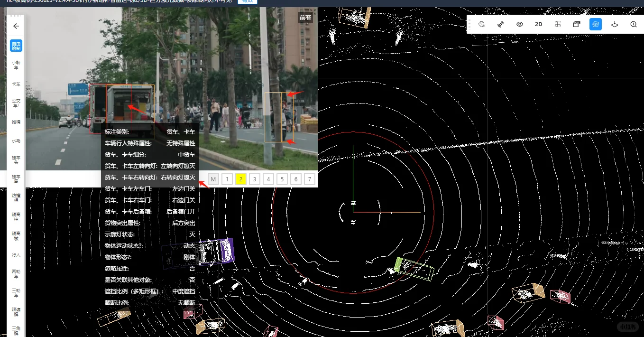Switch to camera view 4

click(x=268, y=179)
